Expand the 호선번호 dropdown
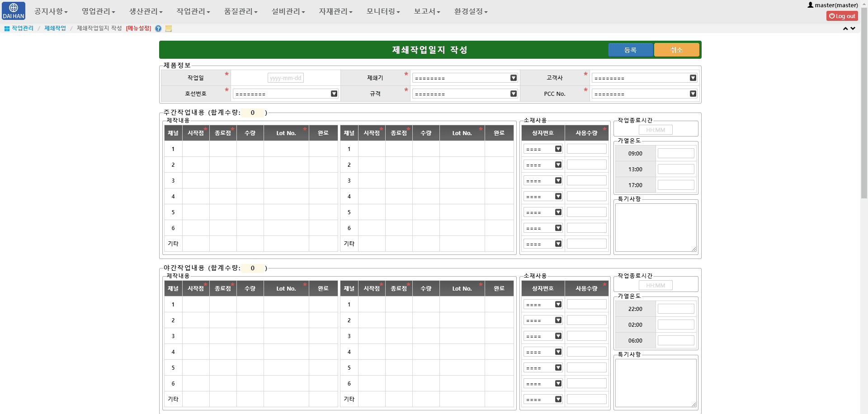The height and width of the screenshot is (414, 868). coord(334,94)
